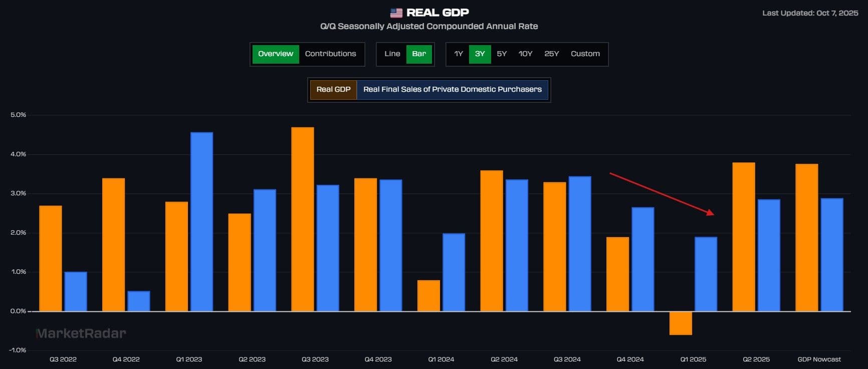868x369 pixels.
Task: Click the orange Q3 2023 Real GDP bar
Action: coord(302,219)
